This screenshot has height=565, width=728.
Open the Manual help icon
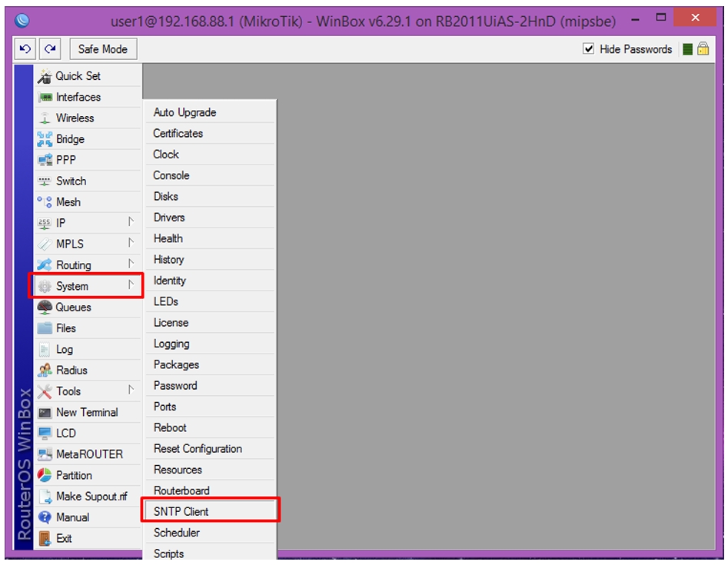click(45, 517)
